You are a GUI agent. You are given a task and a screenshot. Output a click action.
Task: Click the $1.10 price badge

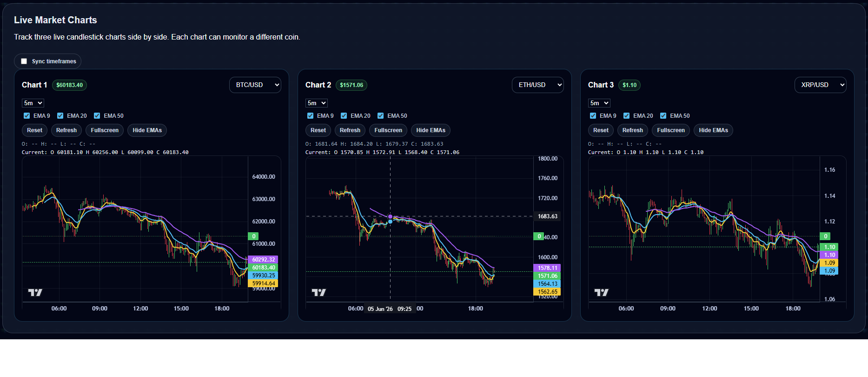tap(629, 85)
